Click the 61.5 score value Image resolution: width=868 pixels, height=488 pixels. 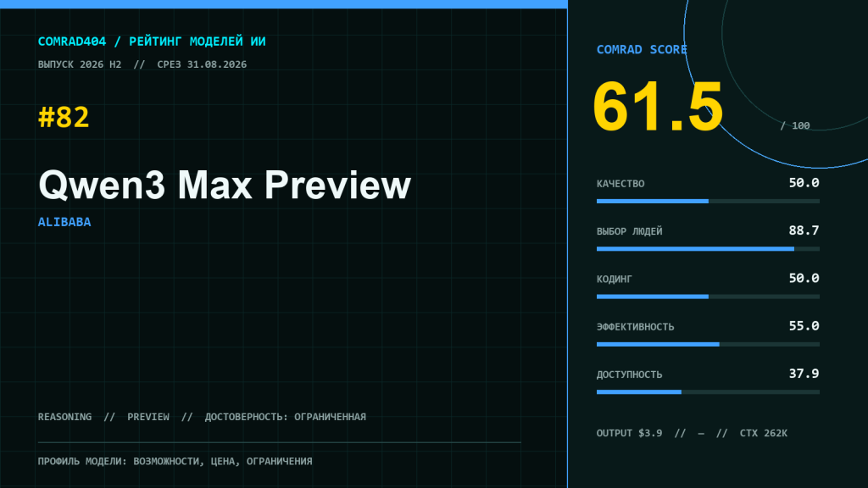658,106
